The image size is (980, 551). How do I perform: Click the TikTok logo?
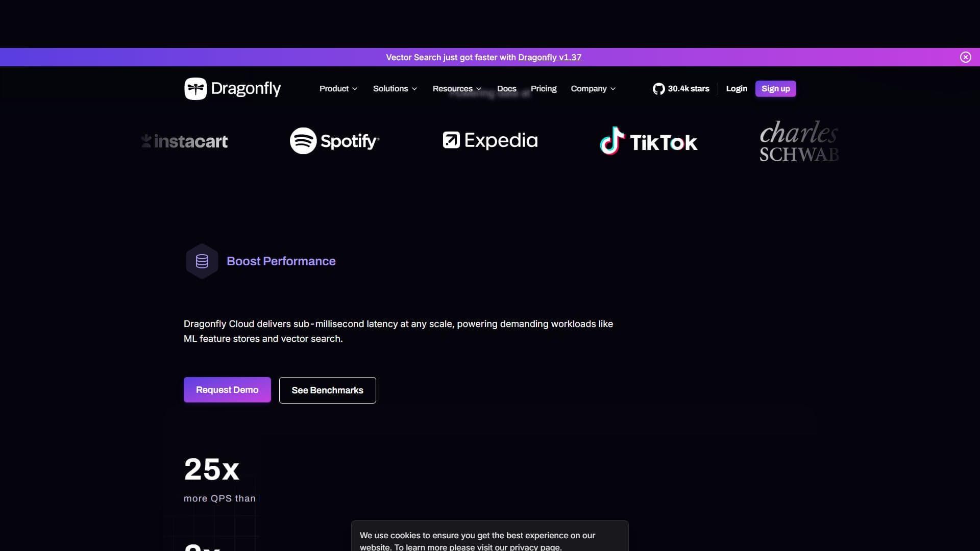648,141
